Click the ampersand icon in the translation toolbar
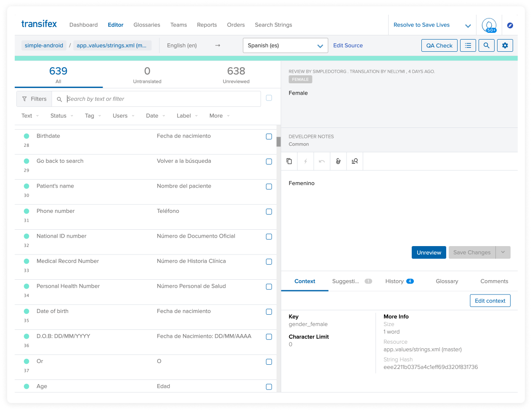The height and width of the screenshot is (411, 532). coord(338,161)
